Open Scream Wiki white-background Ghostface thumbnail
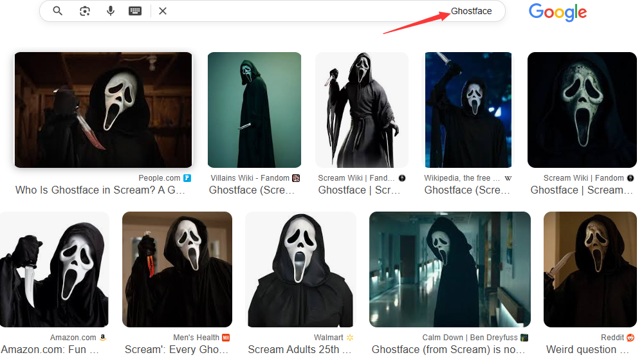This screenshot has width=644, height=364. pos(362,109)
